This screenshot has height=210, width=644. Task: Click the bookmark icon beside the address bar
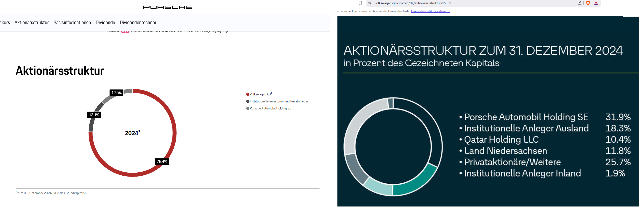tap(360, 3)
